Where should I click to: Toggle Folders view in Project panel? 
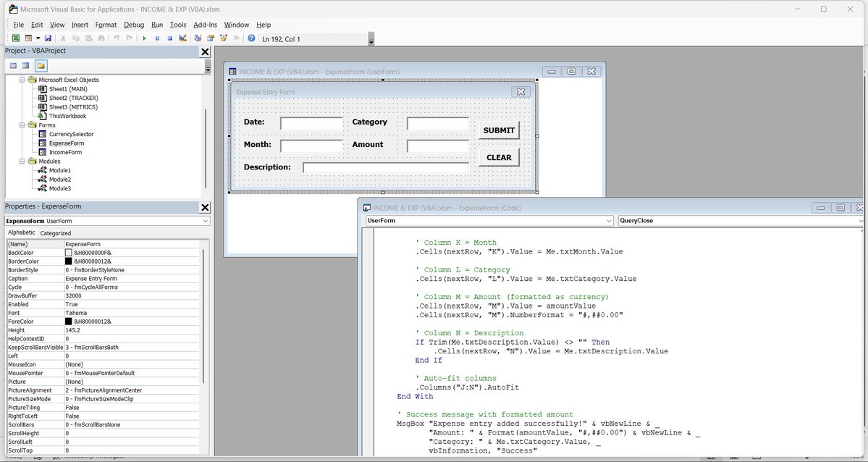coord(41,65)
